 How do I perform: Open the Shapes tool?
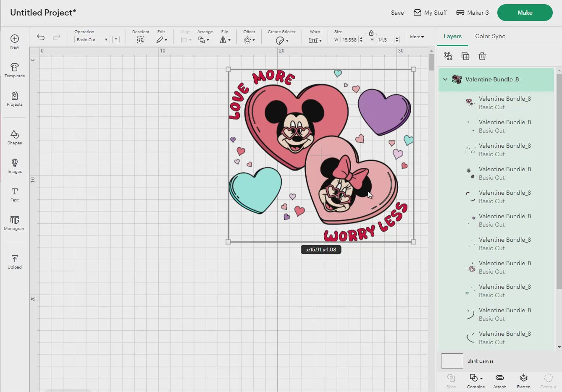tap(15, 137)
